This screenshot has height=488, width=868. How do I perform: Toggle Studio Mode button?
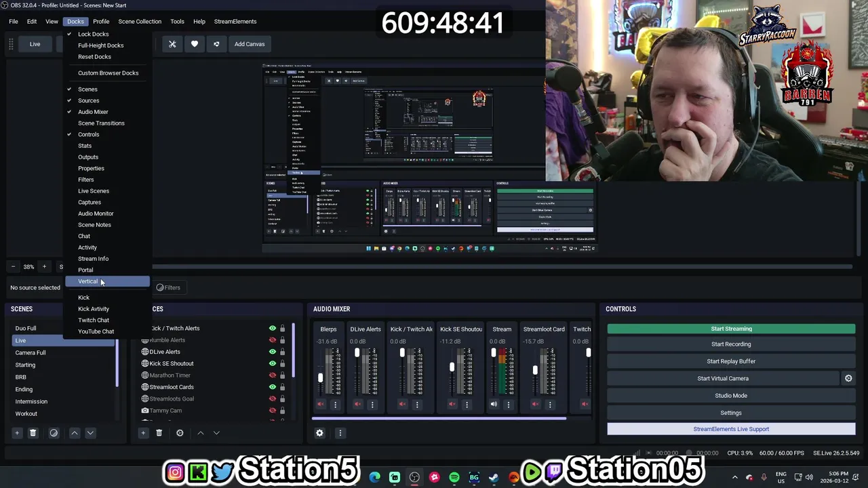[731, 396]
